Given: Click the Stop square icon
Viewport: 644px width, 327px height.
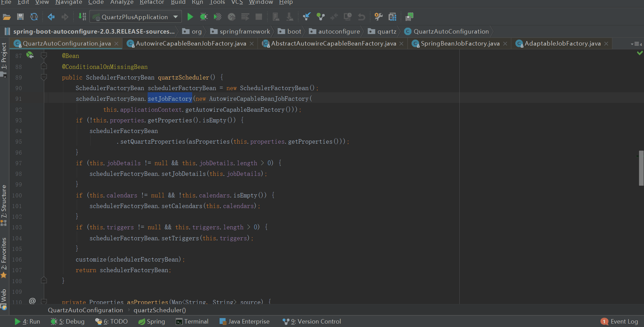Looking at the screenshot, I should coord(259,17).
